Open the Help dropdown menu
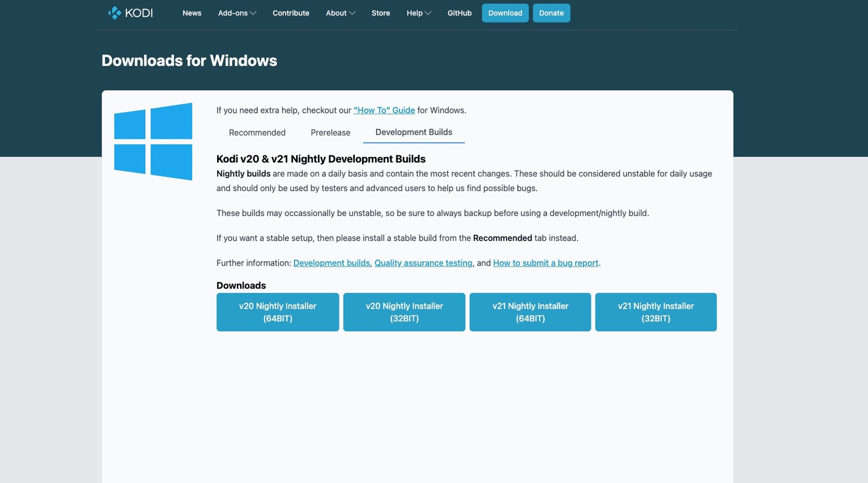This screenshot has width=868, height=483. coord(419,13)
